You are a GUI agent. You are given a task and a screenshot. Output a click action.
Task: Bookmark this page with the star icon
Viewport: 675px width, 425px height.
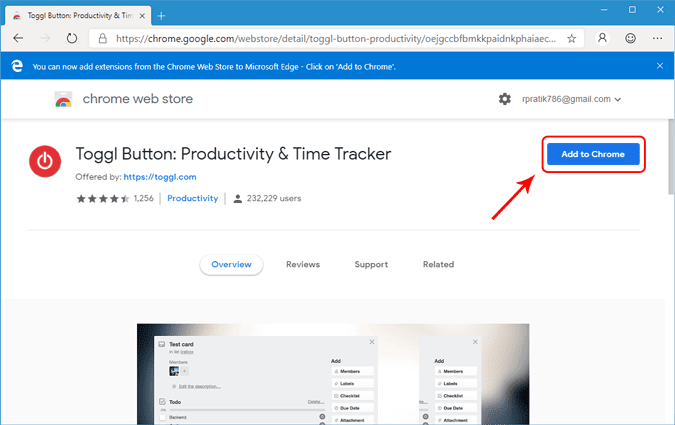coord(571,39)
